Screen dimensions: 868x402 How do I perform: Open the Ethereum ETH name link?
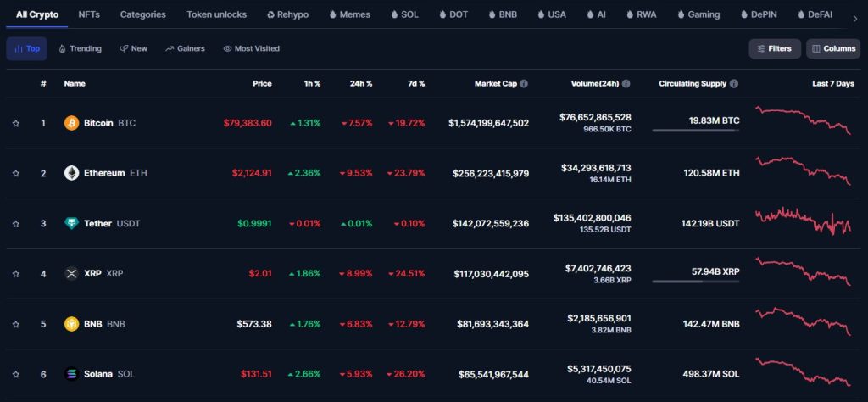pos(115,173)
